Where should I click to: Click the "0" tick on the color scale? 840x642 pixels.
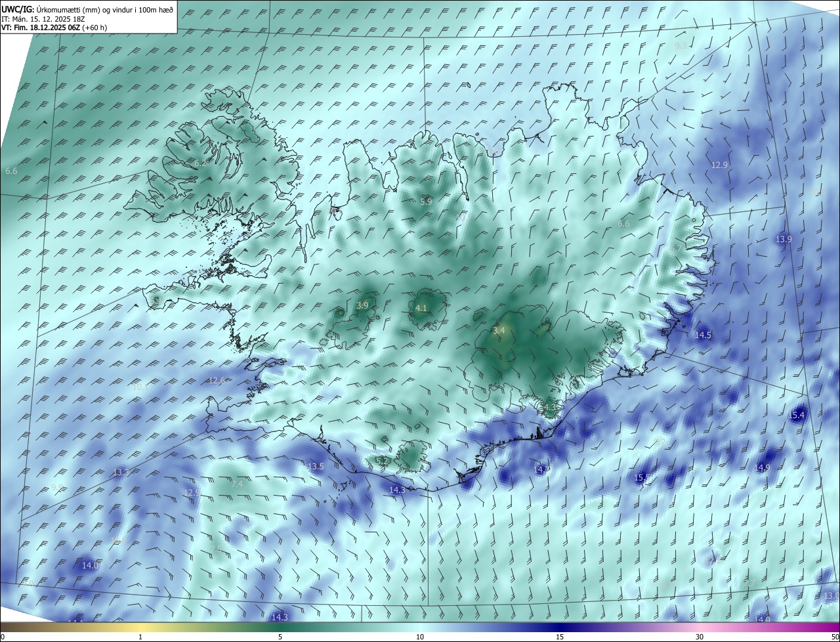(3, 637)
